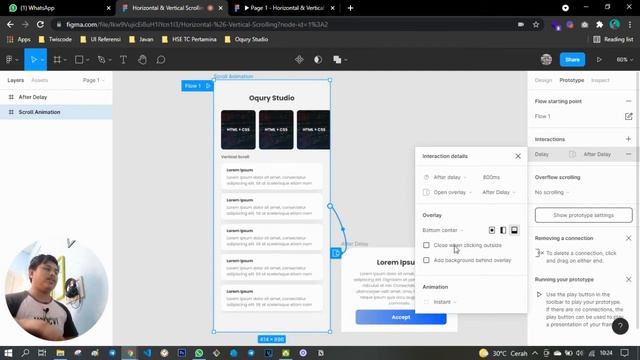Click the Flow 1 play badge on canvas

tap(197, 86)
